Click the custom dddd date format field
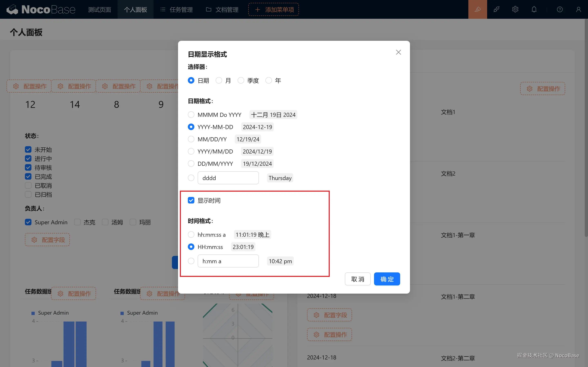 228,178
